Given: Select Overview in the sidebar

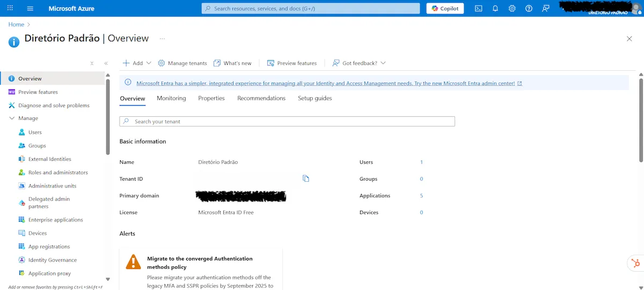Looking at the screenshot, I should [52, 78].
